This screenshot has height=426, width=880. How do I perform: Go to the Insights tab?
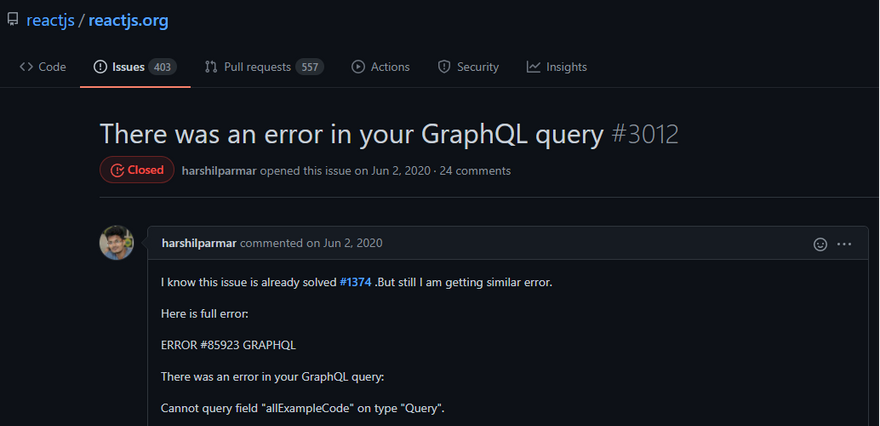[x=557, y=67]
